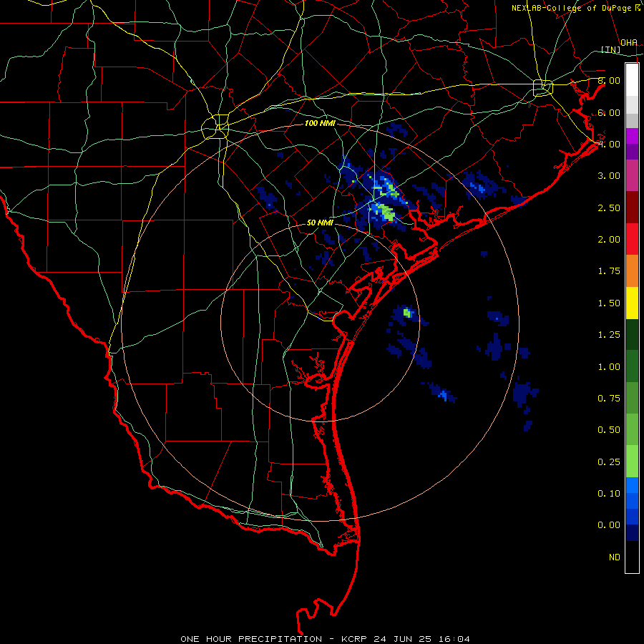Click the 4.00 legend value
Viewport: 644px width, 644px height.
tap(609, 144)
